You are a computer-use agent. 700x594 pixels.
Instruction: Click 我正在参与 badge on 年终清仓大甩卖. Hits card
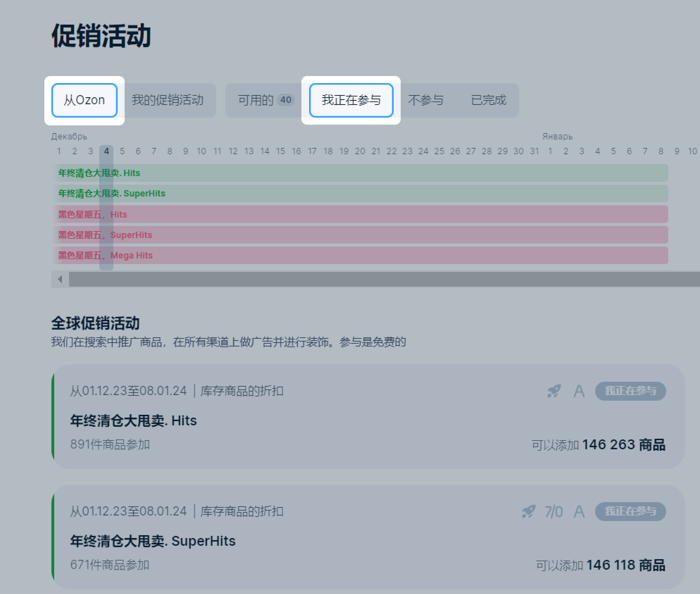[630, 391]
